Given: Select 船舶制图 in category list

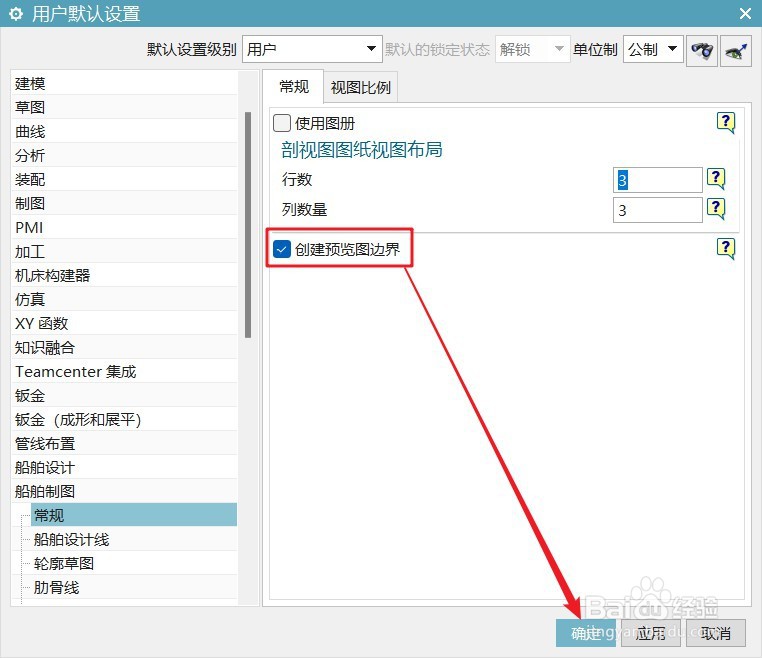Looking at the screenshot, I should pos(124,491).
